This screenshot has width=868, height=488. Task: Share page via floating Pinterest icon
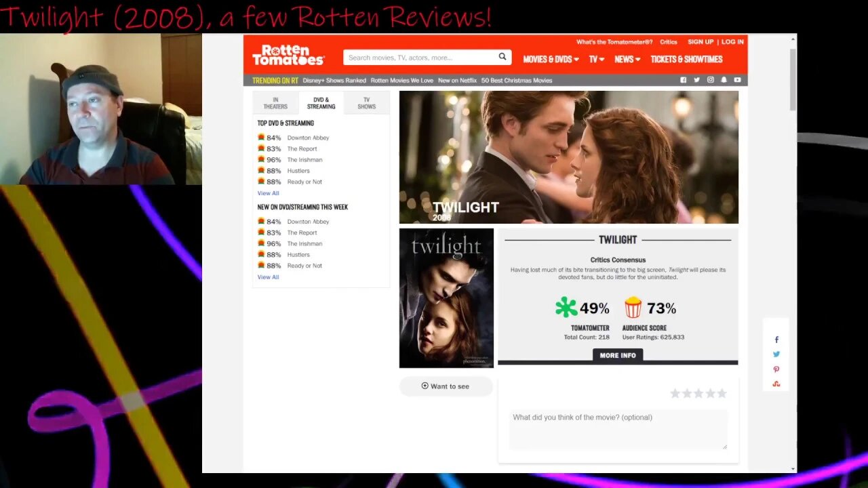tap(776, 369)
